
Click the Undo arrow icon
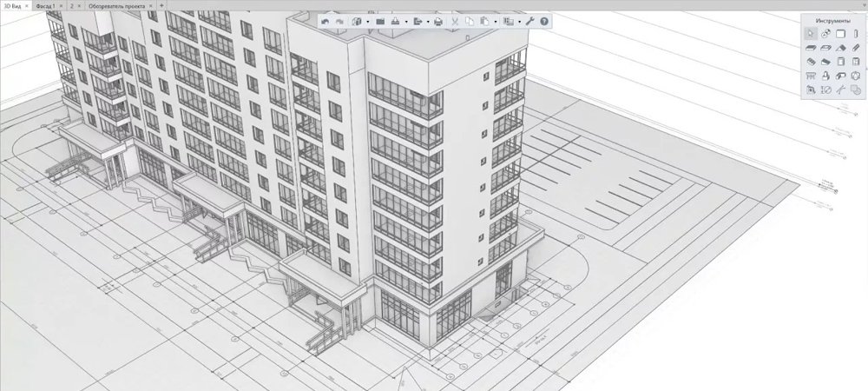pyautogui.click(x=325, y=21)
